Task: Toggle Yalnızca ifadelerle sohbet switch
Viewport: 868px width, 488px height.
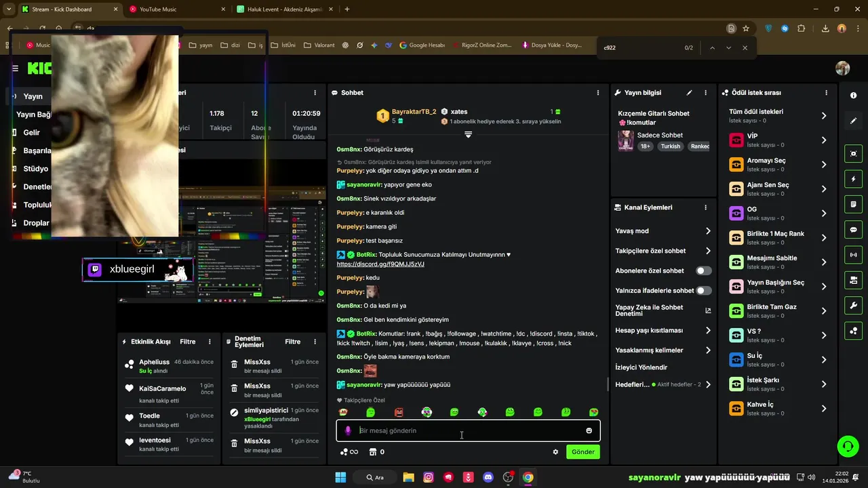Action: click(704, 291)
